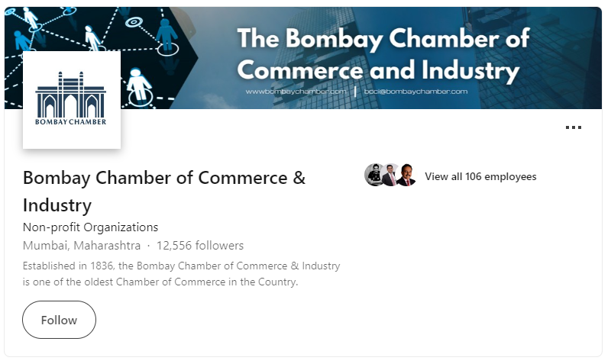Click Mumbai, Maharashtra location text
This screenshot has width=611, height=364.
pyautogui.click(x=82, y=245)
